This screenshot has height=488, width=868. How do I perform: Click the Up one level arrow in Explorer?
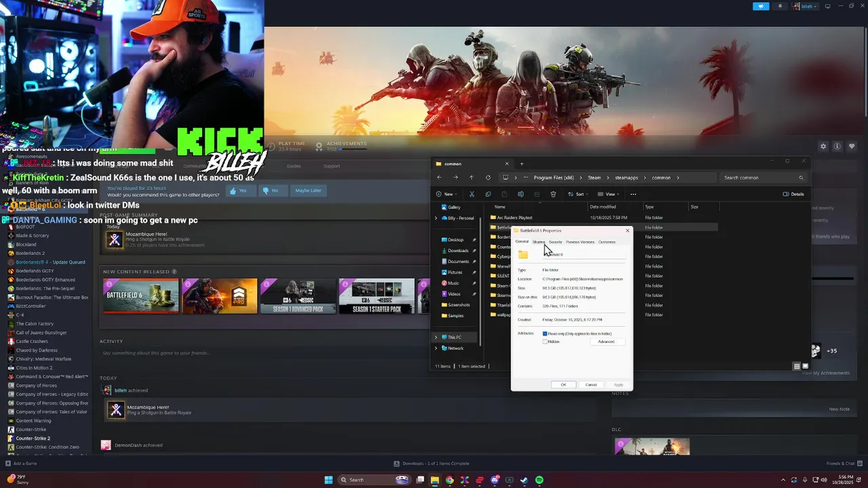471,178
